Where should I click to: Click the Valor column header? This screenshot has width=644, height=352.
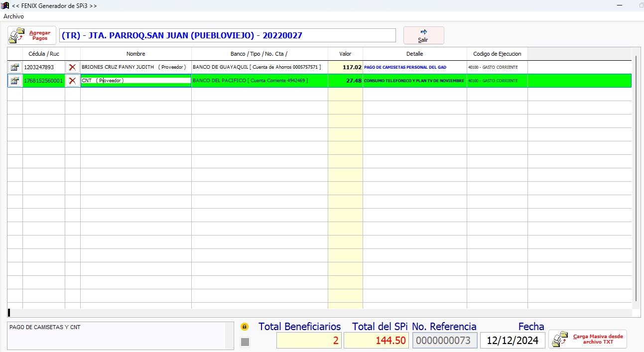click(345, 54)
